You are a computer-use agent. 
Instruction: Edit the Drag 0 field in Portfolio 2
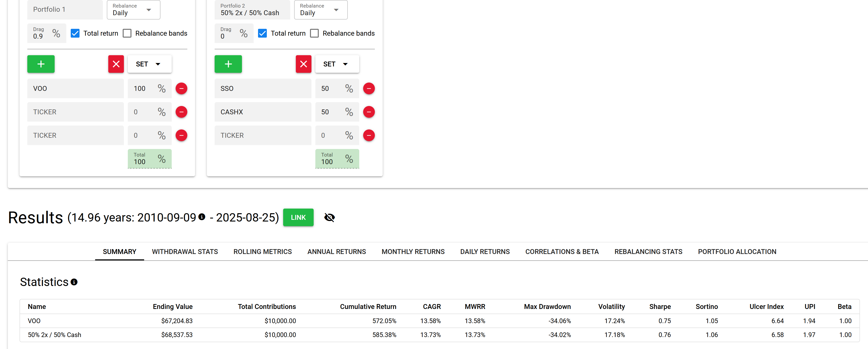pyautogui.click(x=234, y=33)
